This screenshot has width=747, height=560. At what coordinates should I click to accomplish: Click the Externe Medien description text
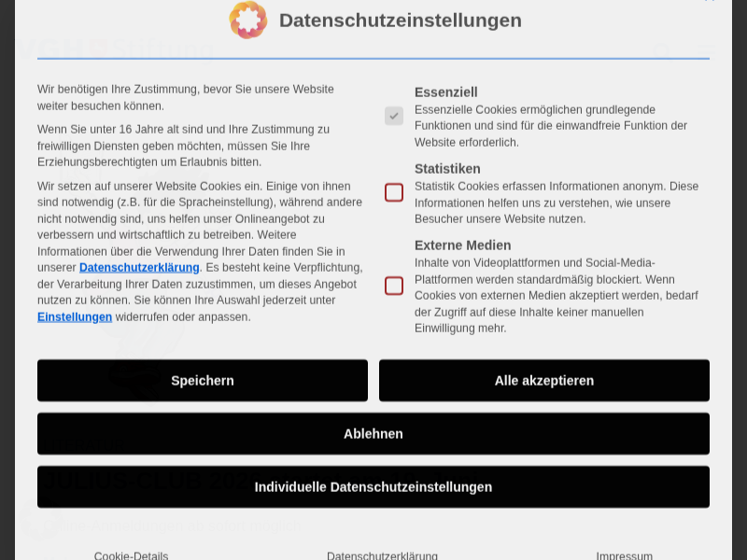coord(556,295)
